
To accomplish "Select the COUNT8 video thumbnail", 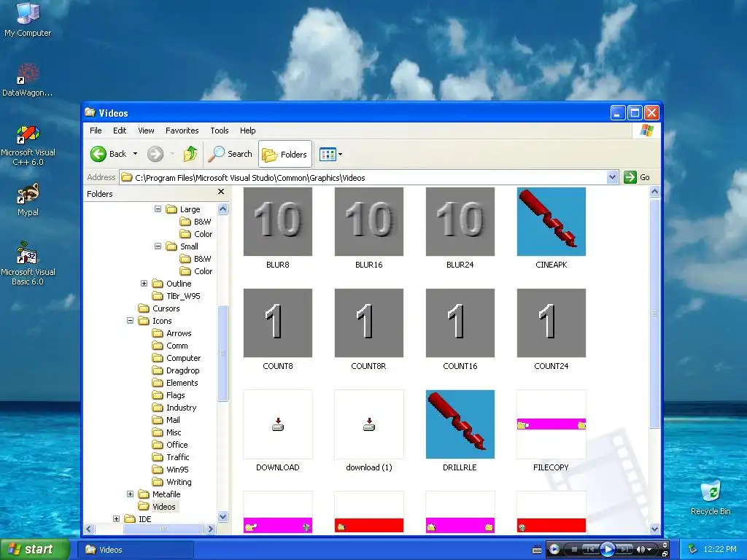I will coord(278,323).
